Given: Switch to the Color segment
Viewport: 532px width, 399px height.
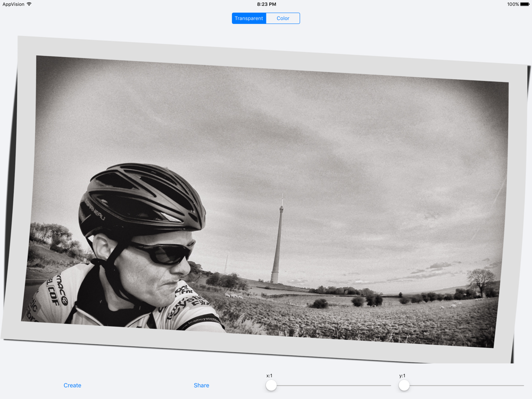Looking at the screenshot, I should pos(283,18).
